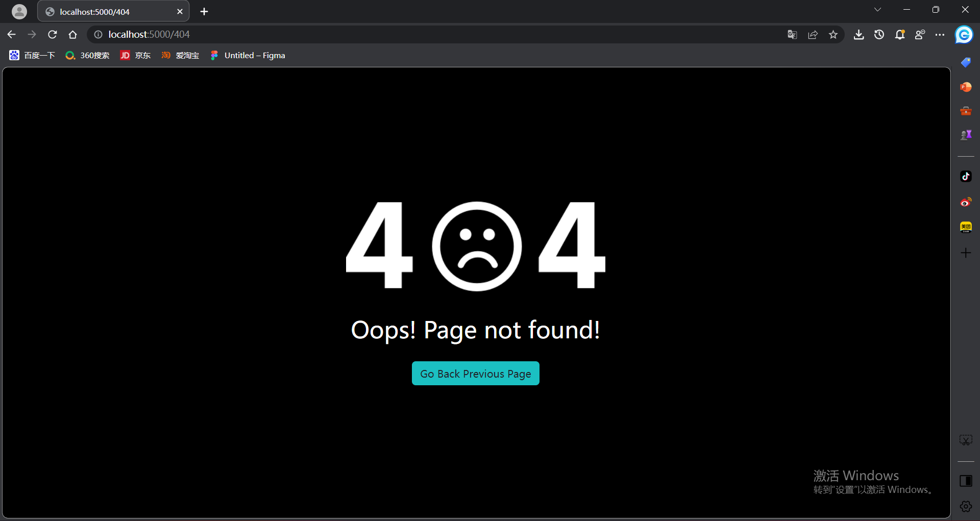This screenshot has width=980, height=521.
Task: Expand the tab search dropdown arrow
Action: click(x=877, y=10)
